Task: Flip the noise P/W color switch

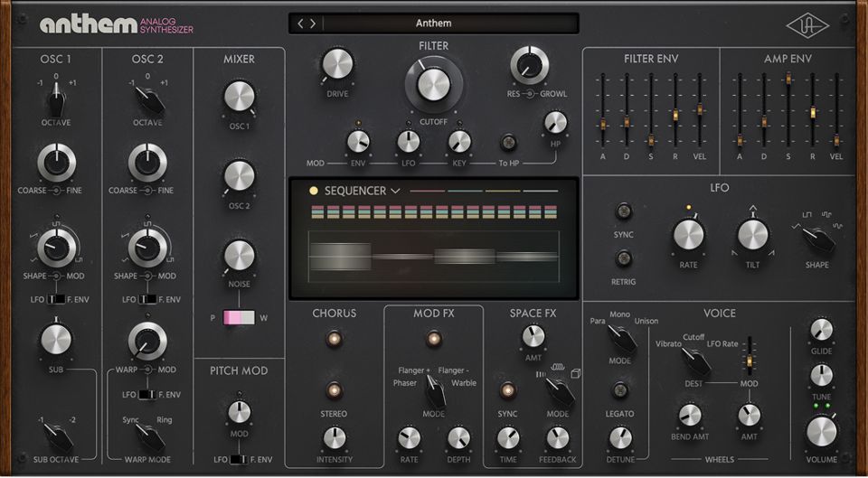Action: 239,317
